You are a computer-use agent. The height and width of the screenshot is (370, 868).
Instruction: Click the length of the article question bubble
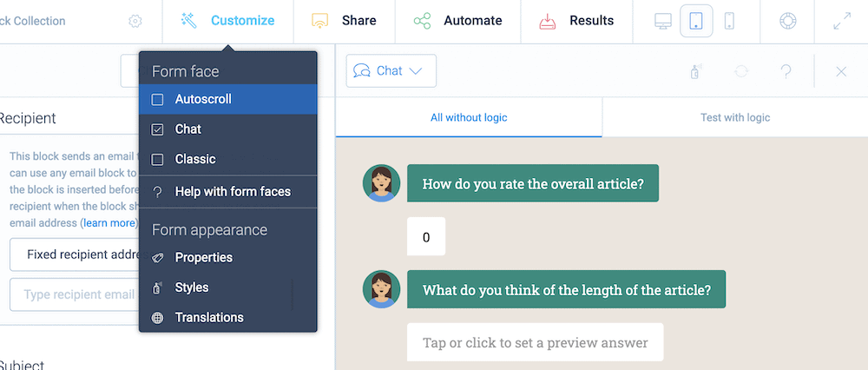[566, 289]
